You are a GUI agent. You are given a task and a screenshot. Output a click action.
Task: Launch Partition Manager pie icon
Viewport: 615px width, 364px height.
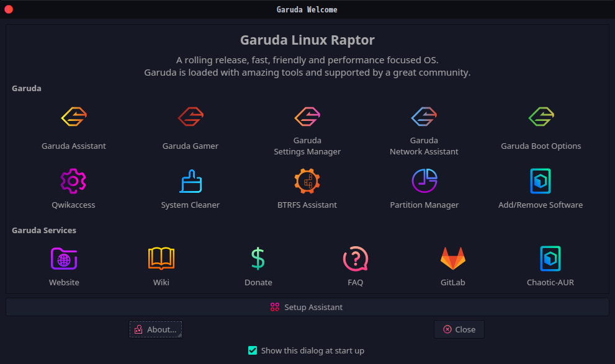click(424, 181)
